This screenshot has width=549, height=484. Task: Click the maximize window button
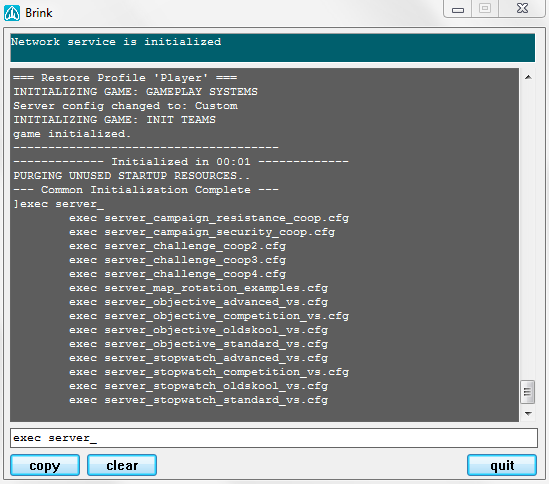click(x=485, y=8)
